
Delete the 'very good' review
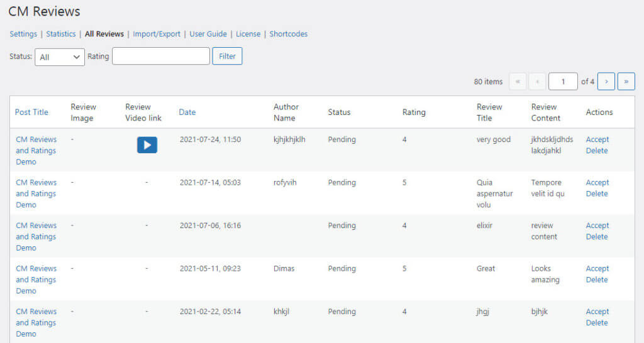coord(597,151)
